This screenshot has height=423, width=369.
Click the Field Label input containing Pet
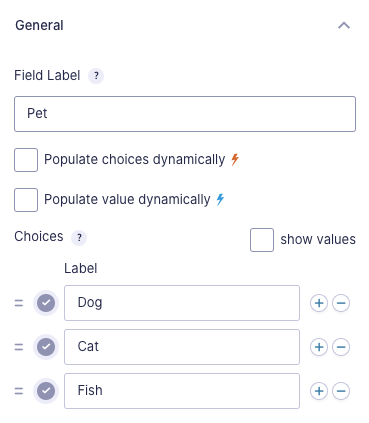click(x=185, y=114)
